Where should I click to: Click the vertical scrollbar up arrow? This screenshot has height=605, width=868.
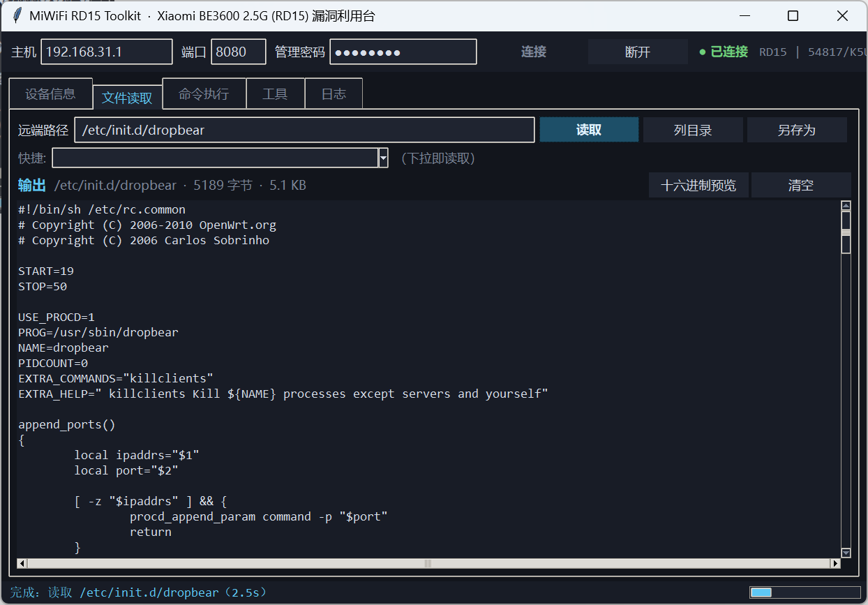(x=846, y=206)
